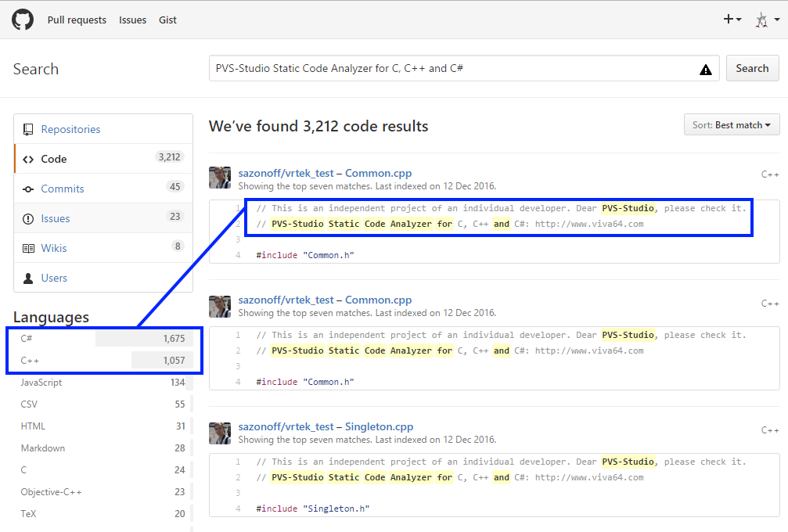788x532 pixels.
Task: Click line number 4 in first code snippet
Action: pyautogui.click(x=238, y=255)
